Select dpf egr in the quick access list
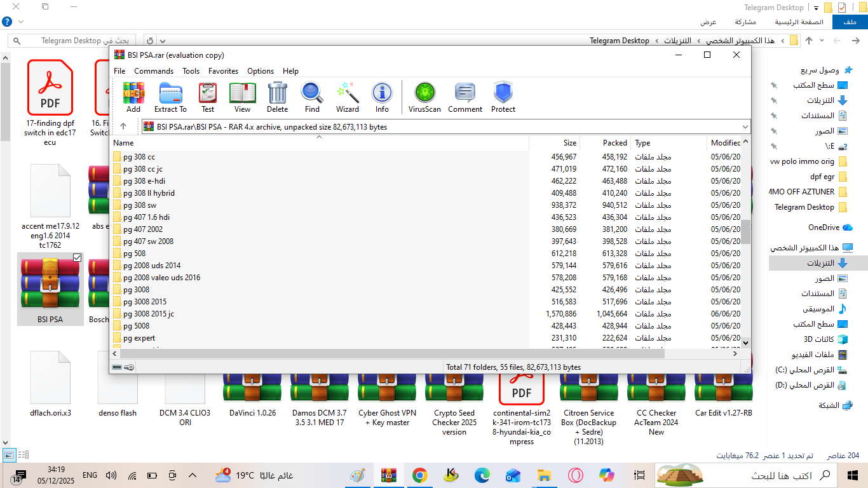 828,177
